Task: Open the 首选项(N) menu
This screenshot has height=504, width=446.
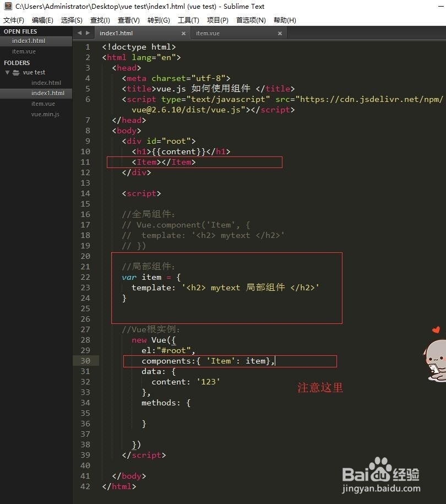Action: click(x=250, y=20)
